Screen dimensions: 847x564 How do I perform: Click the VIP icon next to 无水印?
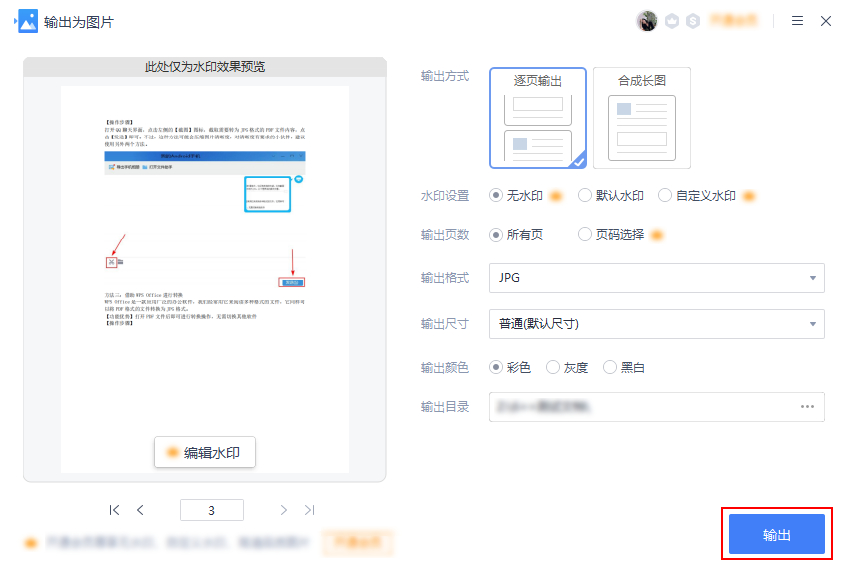pos(556,196)
